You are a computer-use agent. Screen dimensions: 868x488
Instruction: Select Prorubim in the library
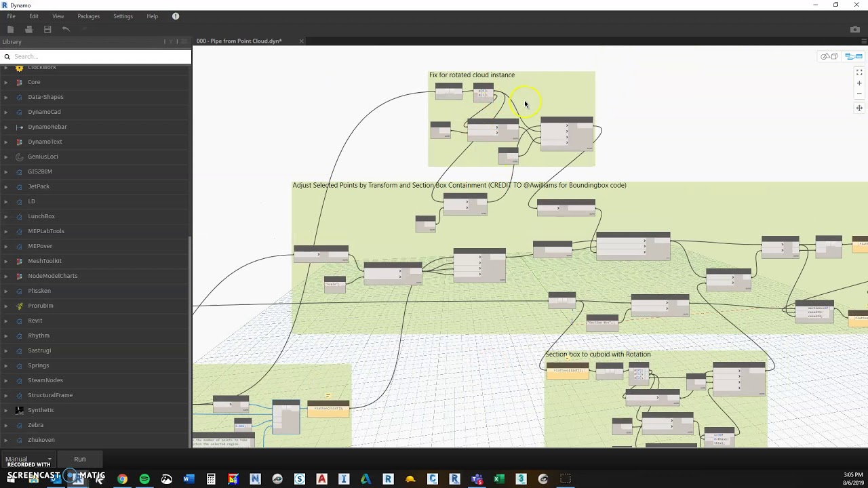click(x=41, y=306)
